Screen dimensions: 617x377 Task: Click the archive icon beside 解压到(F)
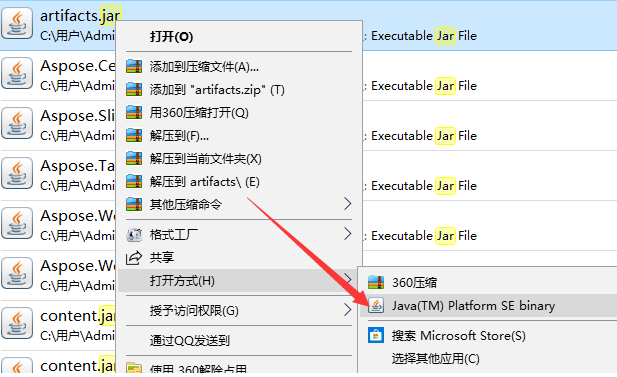(134, 135)
